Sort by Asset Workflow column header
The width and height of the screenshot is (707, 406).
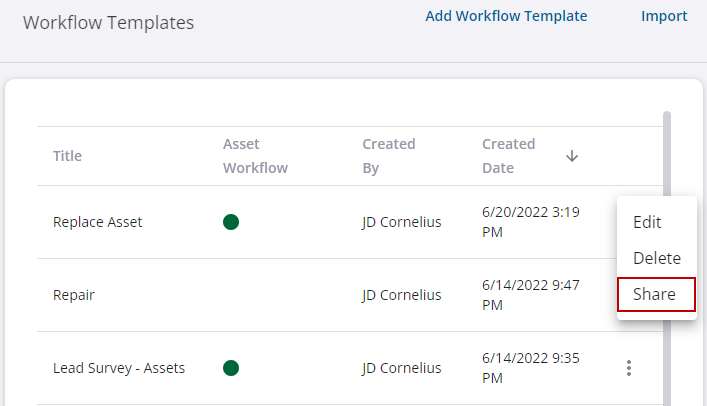[x=255, y=156]
